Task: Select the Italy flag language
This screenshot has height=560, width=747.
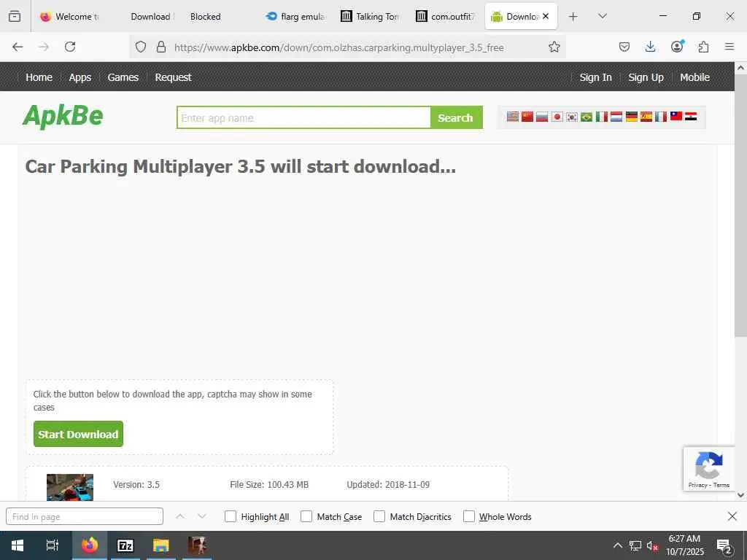Action: point(602,117)
